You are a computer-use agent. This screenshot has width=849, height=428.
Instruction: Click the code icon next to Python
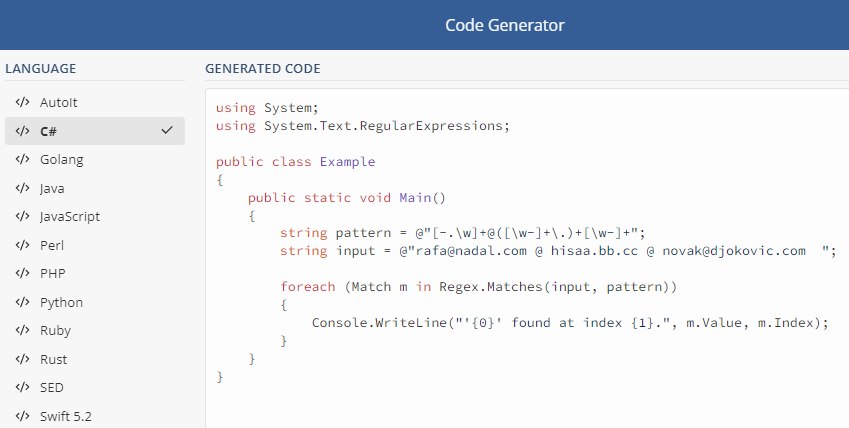[22, 302]
